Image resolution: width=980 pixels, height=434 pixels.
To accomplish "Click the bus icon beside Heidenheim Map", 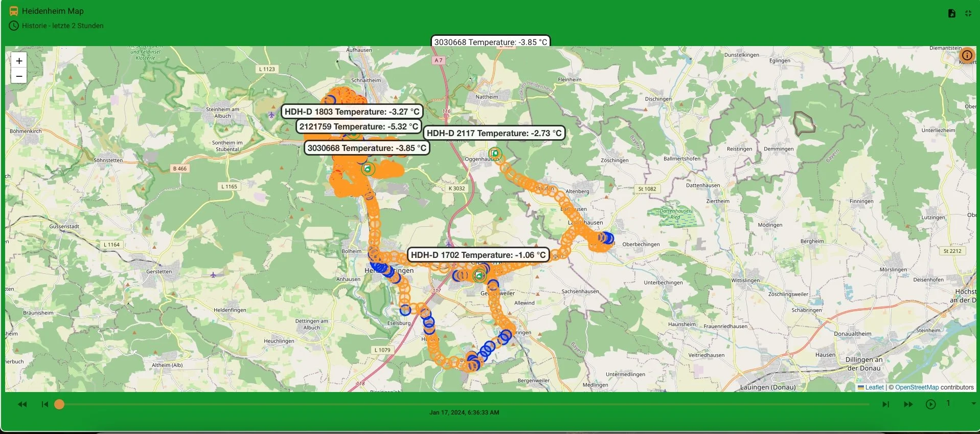I will (14, 11).
